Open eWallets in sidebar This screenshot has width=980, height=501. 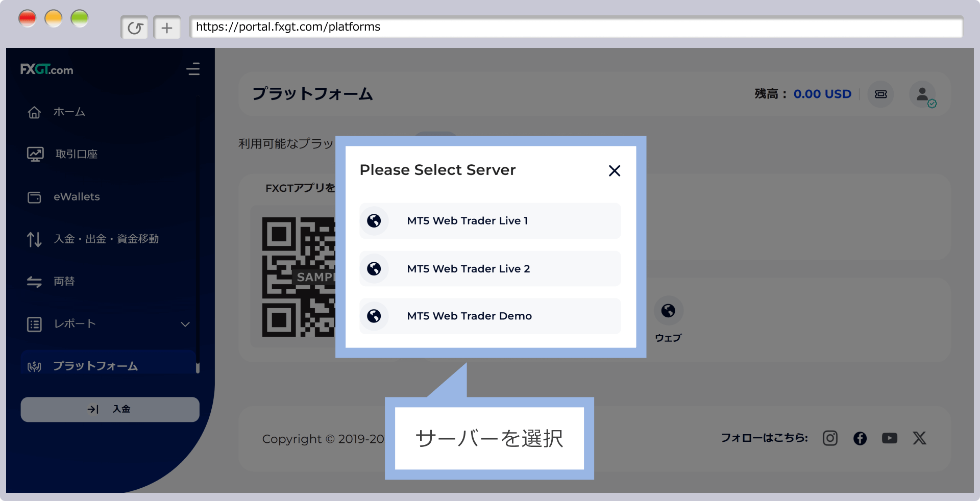(x=77, y=197)
